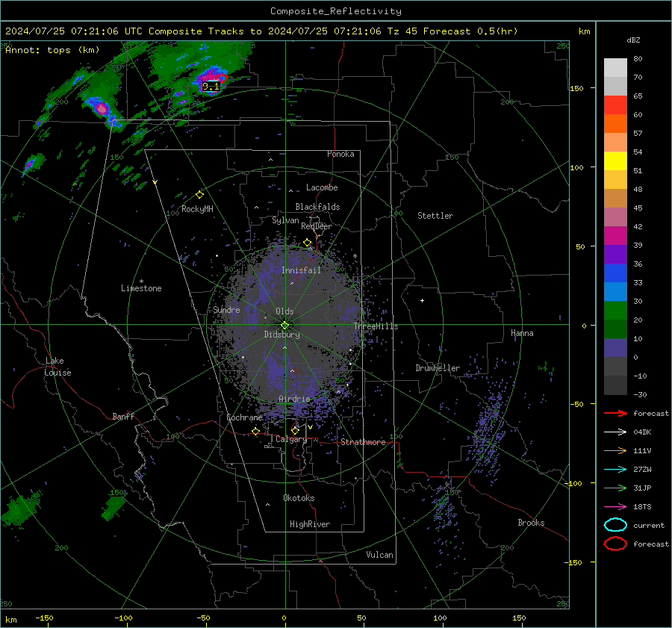Click the Blackfalds city label
Screen dimensions: 672x628
point(317,207)
